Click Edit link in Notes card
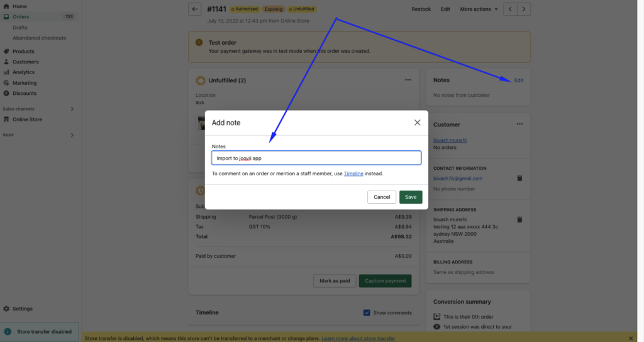 coord(519,80)
